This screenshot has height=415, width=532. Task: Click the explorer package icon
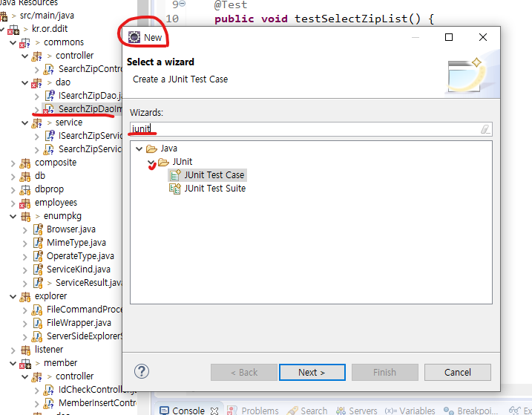(26, 296)
